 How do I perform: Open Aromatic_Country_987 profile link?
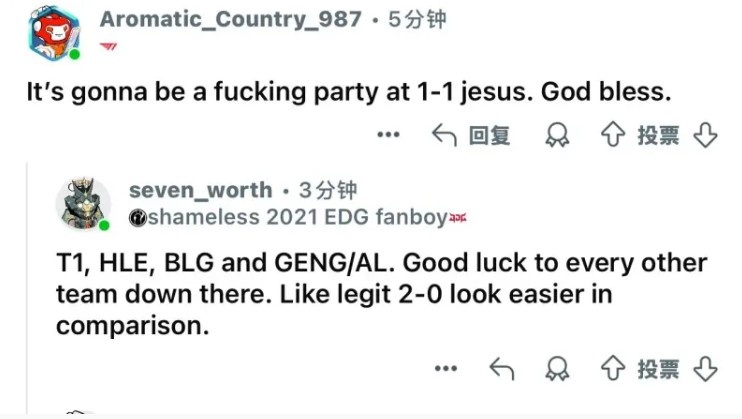[230, 19]
